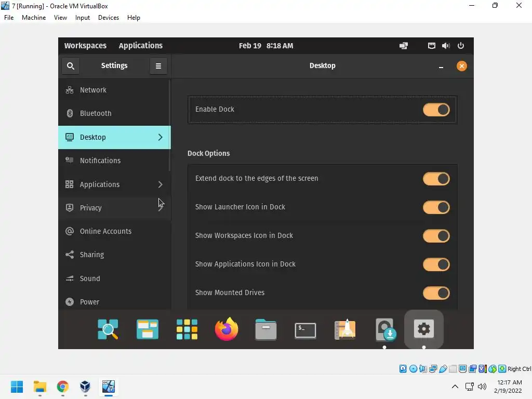
Task: Click Workspaces in the top panel
Action: tap(85, 46)
